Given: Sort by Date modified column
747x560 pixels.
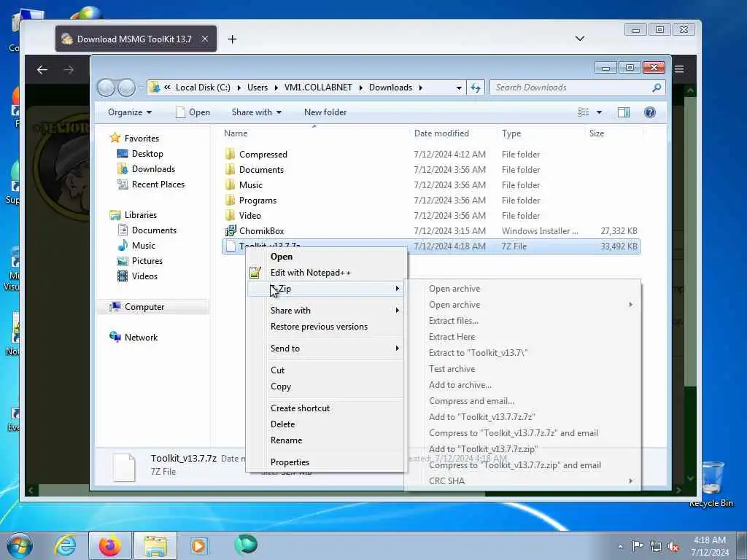Looking at the screenshot, I should point(441,133).
